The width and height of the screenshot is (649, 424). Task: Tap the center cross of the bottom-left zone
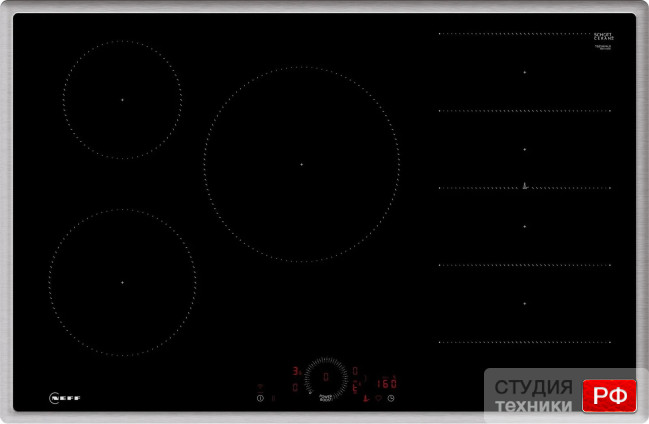[123, 282]
